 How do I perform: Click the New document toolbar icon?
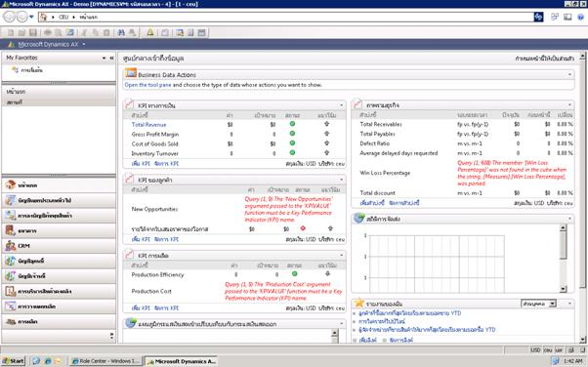(x=11, y=33)
